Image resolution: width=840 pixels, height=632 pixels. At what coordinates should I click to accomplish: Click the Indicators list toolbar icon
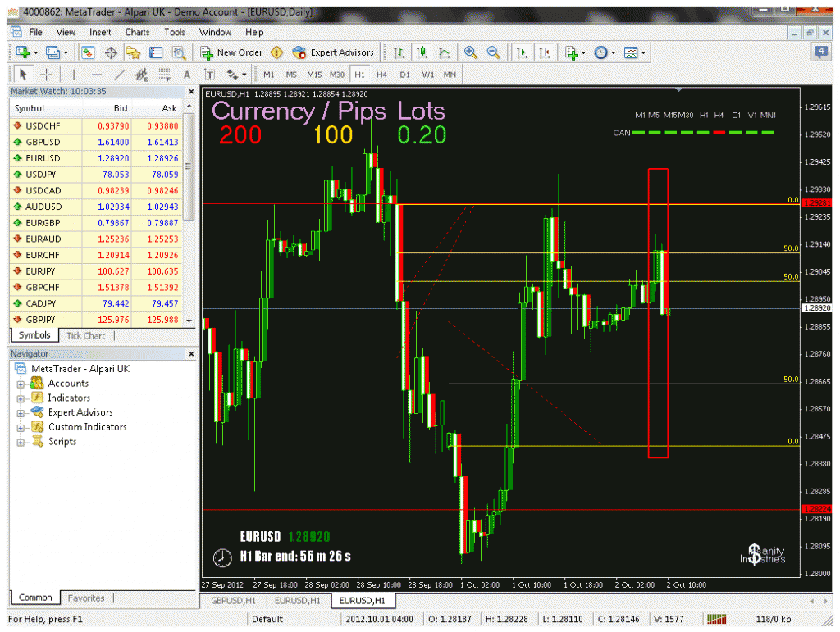(x=571, y=52)
